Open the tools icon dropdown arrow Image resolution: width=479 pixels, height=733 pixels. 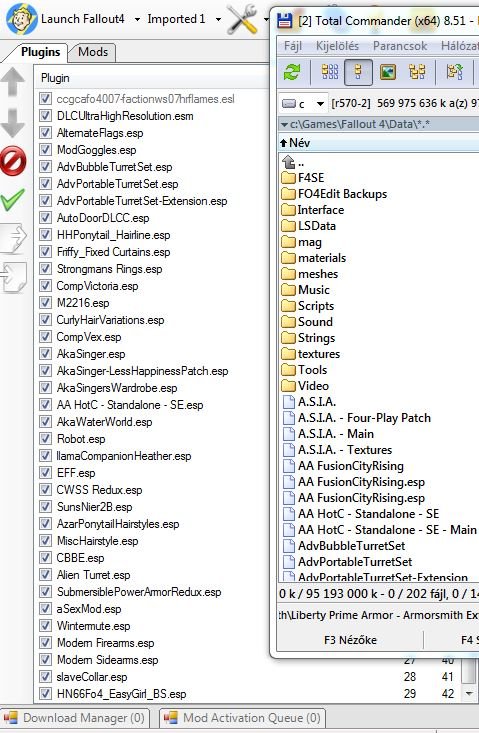coord(266,20)
